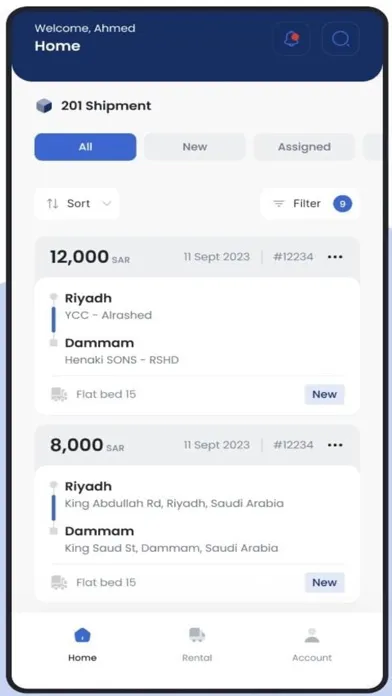Switch to the New shipments tab
This screenshot has height=696, width=392.
[x=194, y=147]
